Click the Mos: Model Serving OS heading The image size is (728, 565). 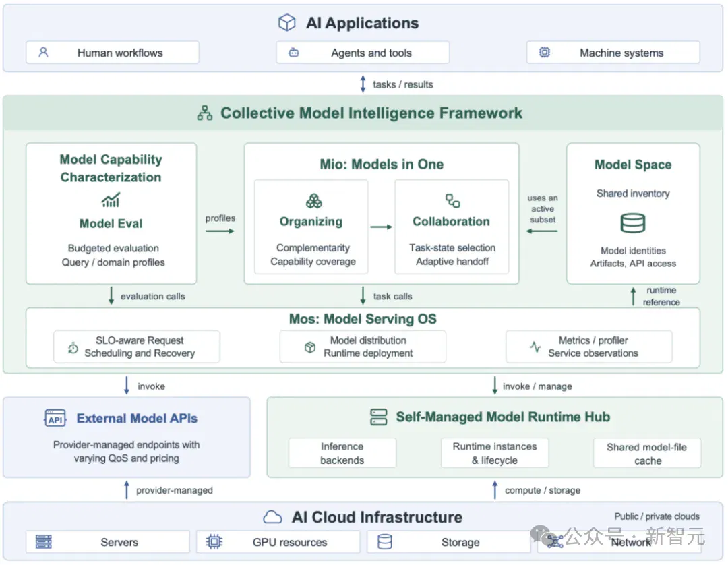tap(363, 319)
